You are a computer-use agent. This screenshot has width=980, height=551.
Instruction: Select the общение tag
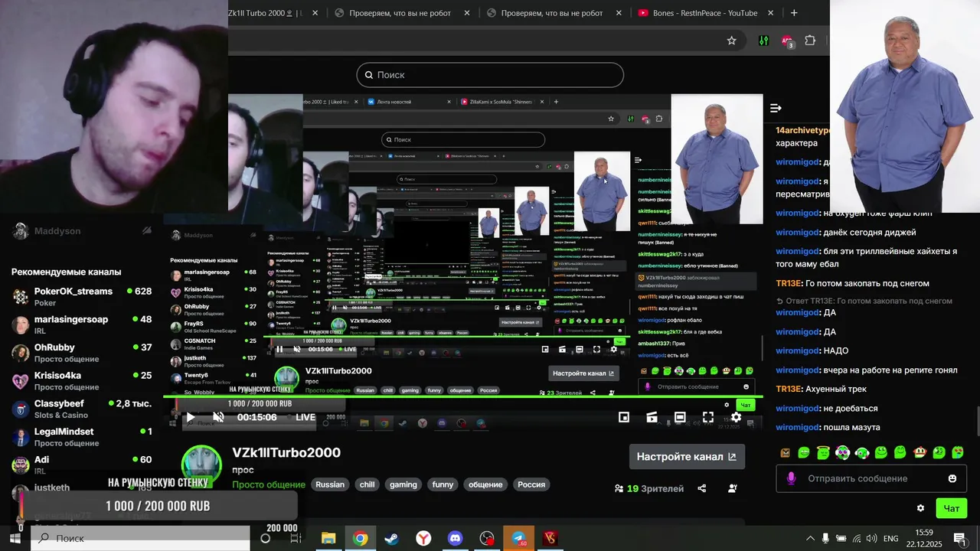tap(485, 484)
